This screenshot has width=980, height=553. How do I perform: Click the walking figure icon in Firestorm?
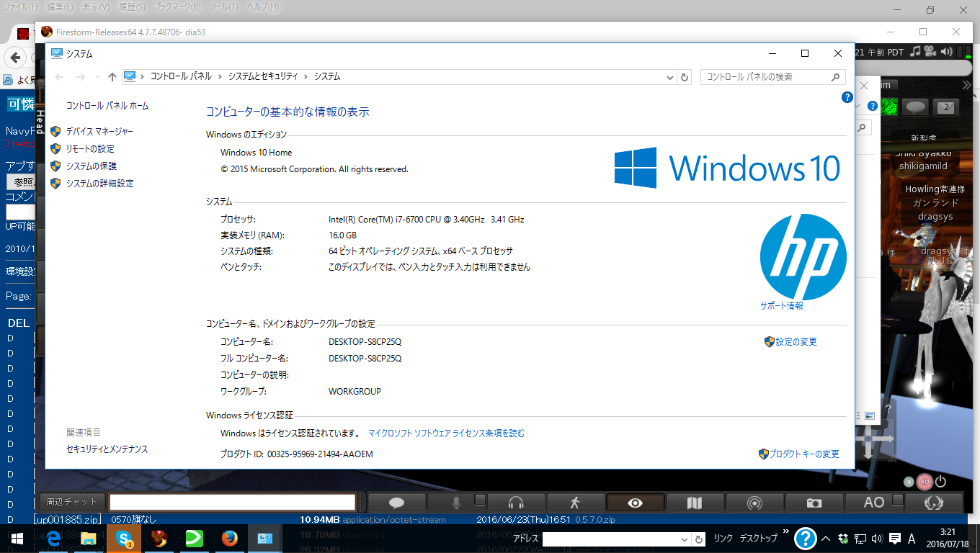point(575,503)
